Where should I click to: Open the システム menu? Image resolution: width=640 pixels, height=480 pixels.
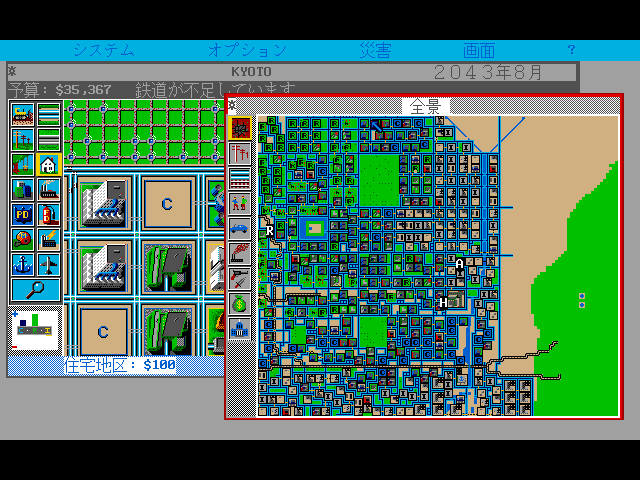[104, 50]
